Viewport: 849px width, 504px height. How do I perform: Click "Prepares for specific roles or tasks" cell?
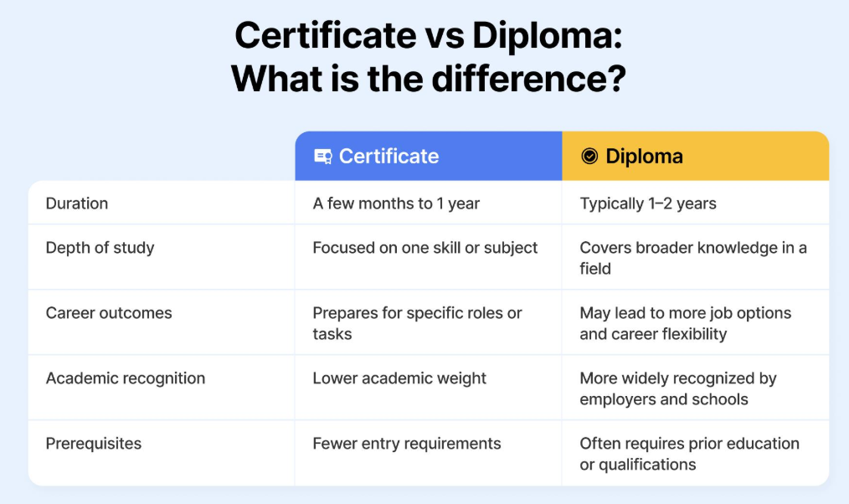pyautogui.click(x=417, y=323)
